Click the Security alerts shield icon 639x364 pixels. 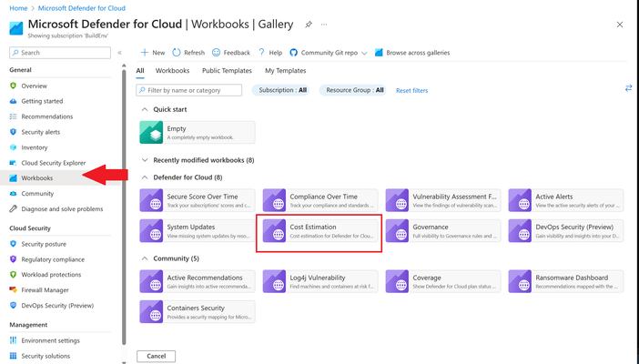pos(13,132)
